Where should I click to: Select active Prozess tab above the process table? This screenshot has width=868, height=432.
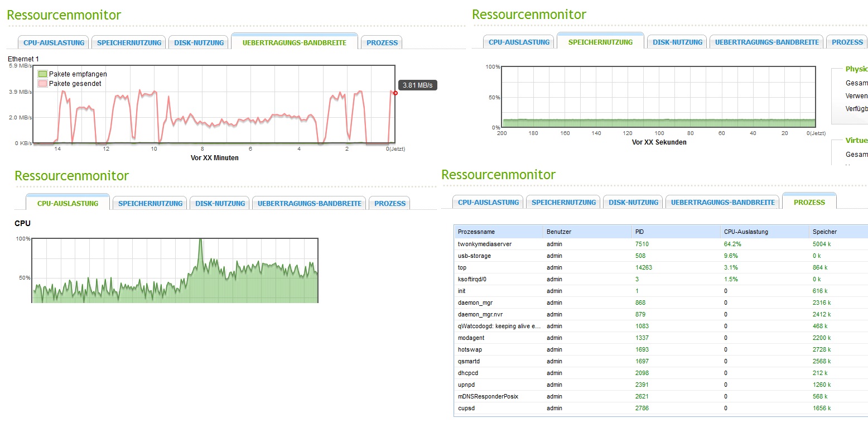[x=809, y=201]
